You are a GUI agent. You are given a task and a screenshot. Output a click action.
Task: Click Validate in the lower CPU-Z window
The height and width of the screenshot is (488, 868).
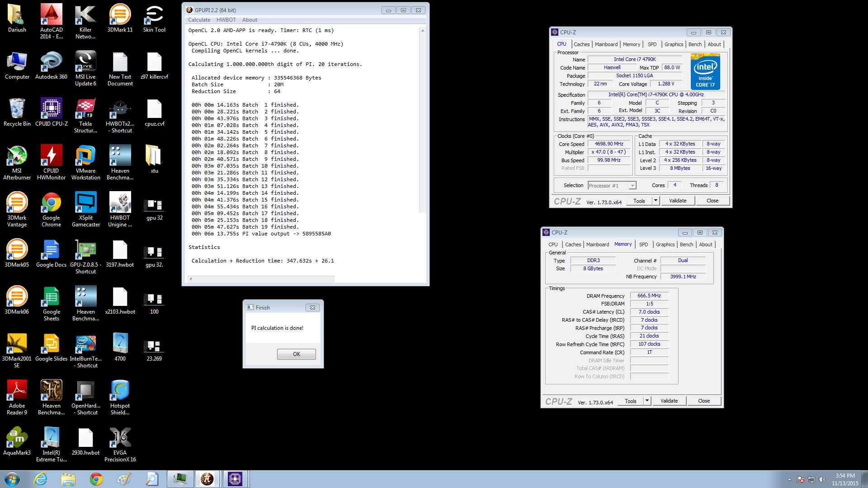coord(669,401)
